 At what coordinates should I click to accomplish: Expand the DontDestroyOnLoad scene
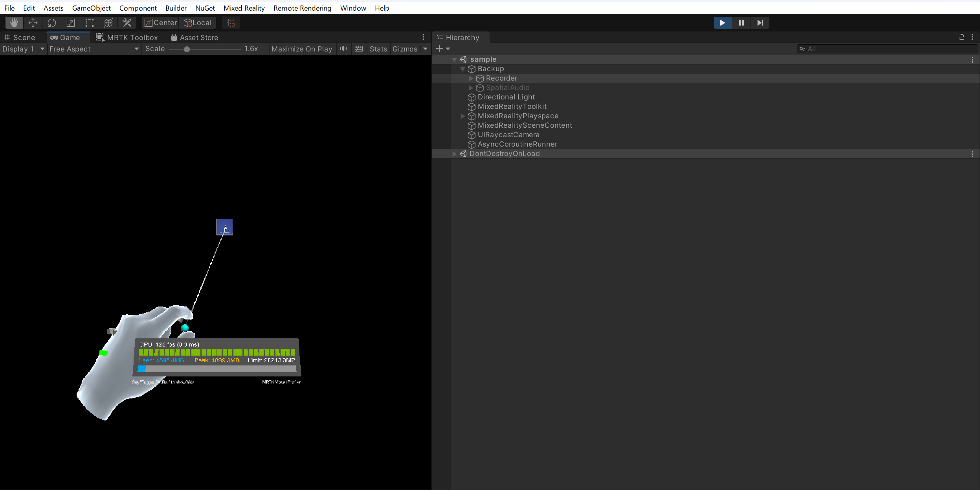(x=454, y=154)
